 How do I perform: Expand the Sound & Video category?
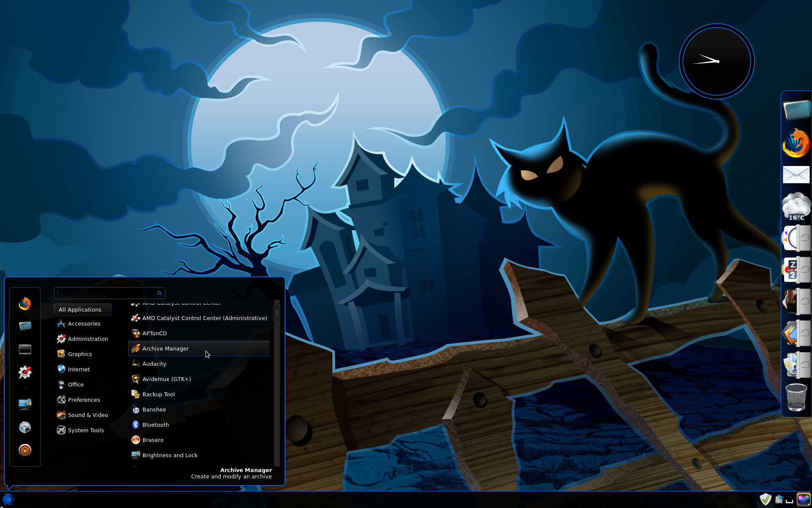[x=87, y=415]
